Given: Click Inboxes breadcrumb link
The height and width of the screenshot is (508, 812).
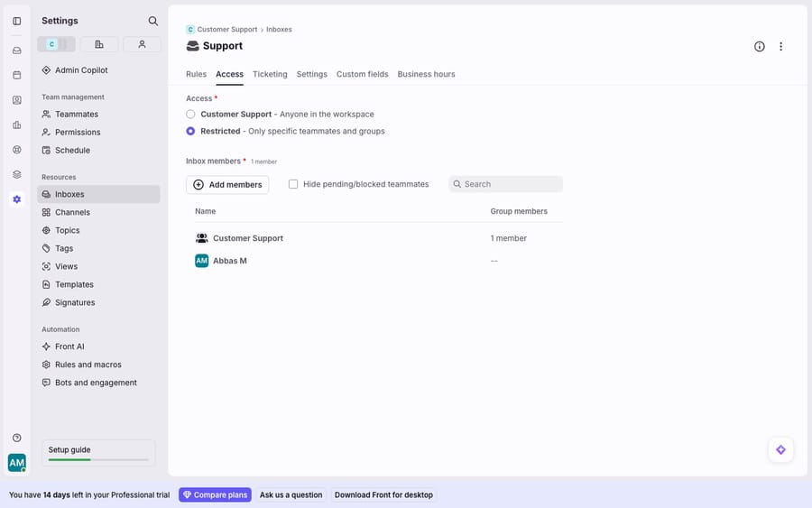Looking at the screenshot, I should pos(279,30).
